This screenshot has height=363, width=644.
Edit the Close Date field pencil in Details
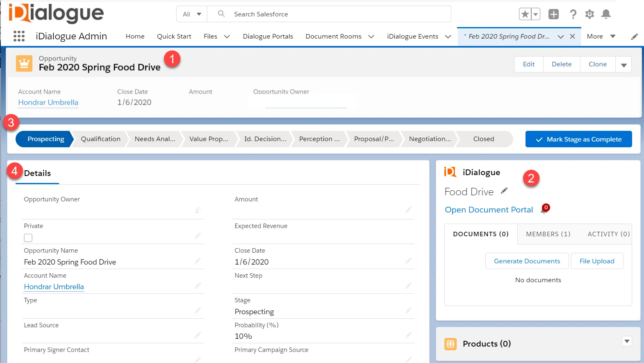coord(408,261)
